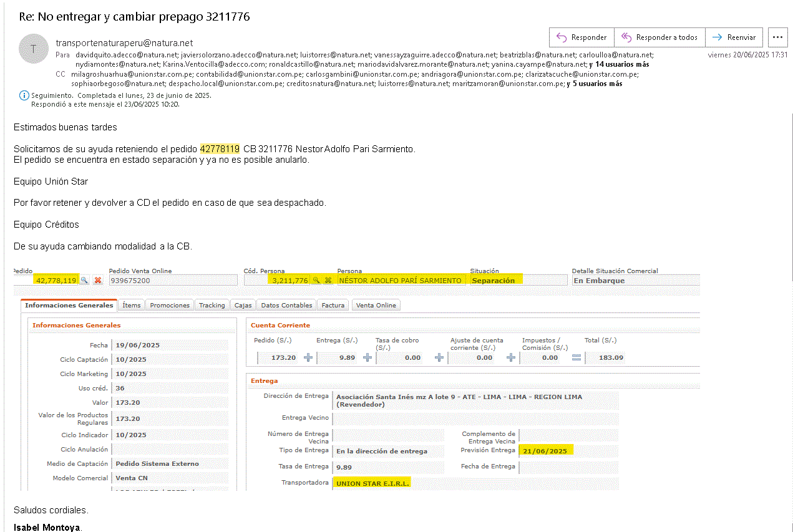Click the X icon beside Cód. Persona
This screenshot has height=532, width=793.
click(x=328, y=281)
